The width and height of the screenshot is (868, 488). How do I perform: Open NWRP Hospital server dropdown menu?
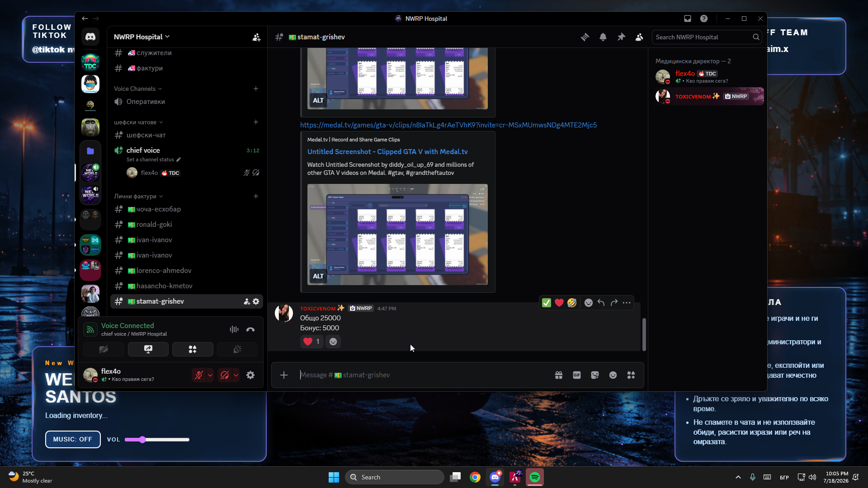[x=142, y=37]
